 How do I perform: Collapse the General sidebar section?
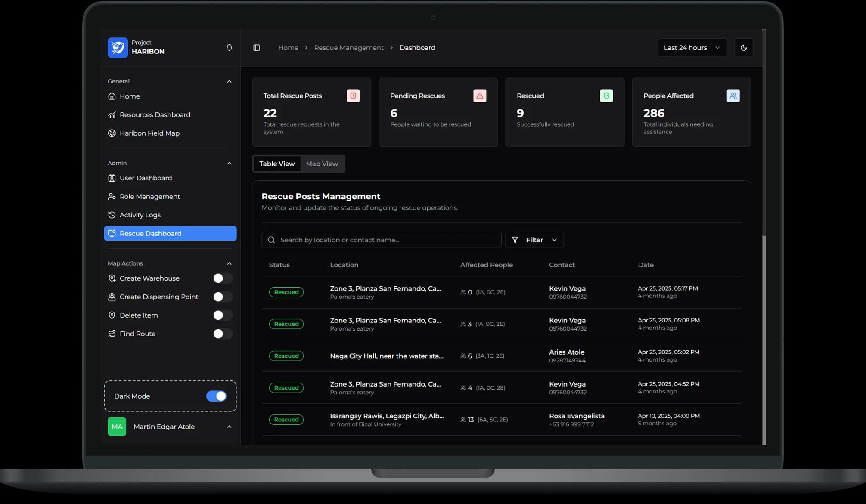(229, 81)
